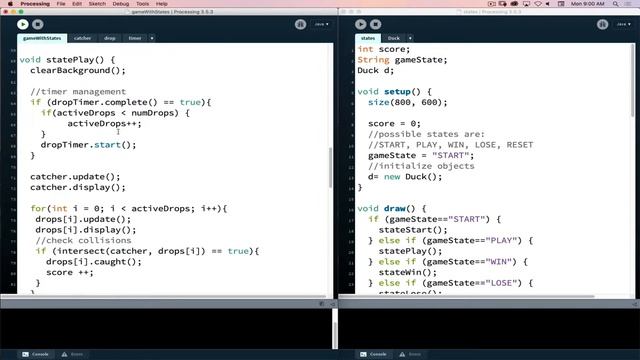
Task: Open Java mode dropdown in states window
Action: click(x=623, y=24)
